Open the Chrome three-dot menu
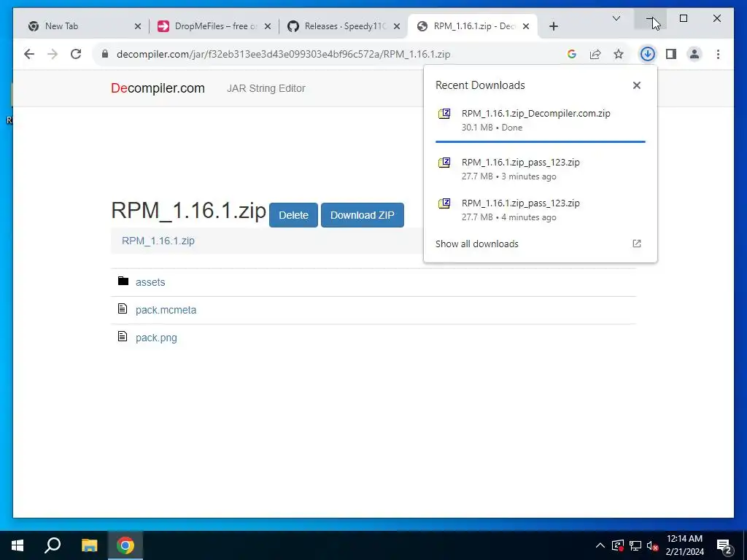This screenshot has width=747, height=560. click(x=718, y=54)
